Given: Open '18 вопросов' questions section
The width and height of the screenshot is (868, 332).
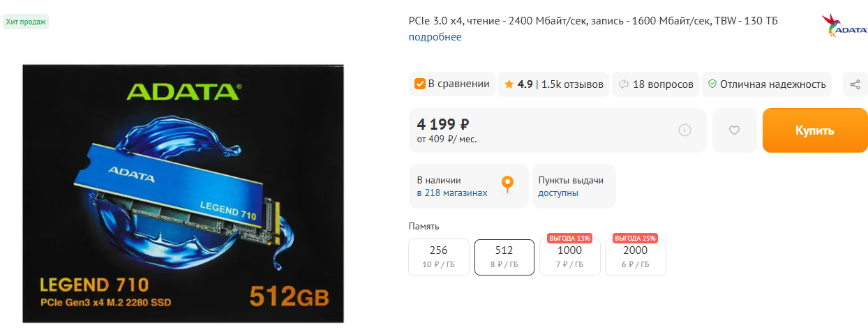Looking at the screenshot, I should pos(663,84).
